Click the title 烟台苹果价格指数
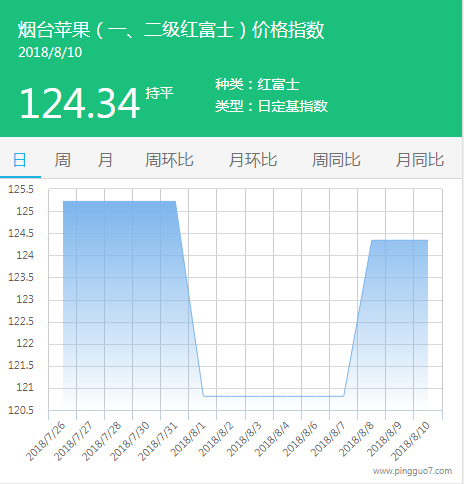This screenshot has width=464, height=484. (171, 30)
